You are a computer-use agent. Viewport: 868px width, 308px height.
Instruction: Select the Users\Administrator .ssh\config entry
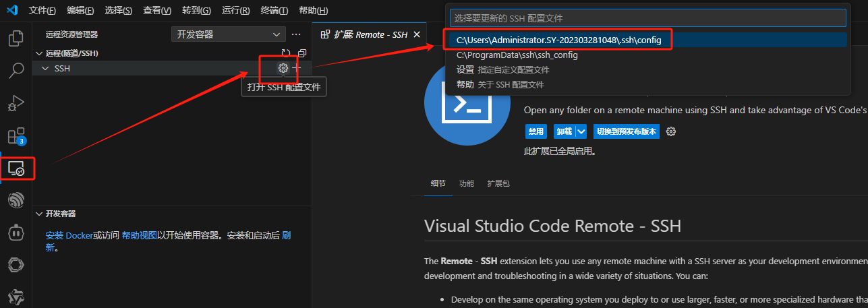click(648, 40)
